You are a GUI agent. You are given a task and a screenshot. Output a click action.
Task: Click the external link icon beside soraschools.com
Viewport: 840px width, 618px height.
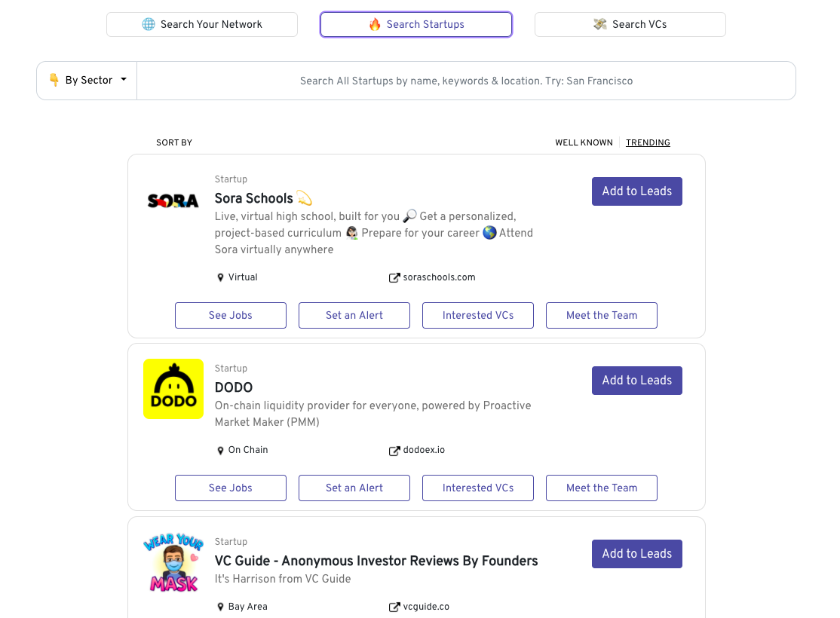[394, 277]
